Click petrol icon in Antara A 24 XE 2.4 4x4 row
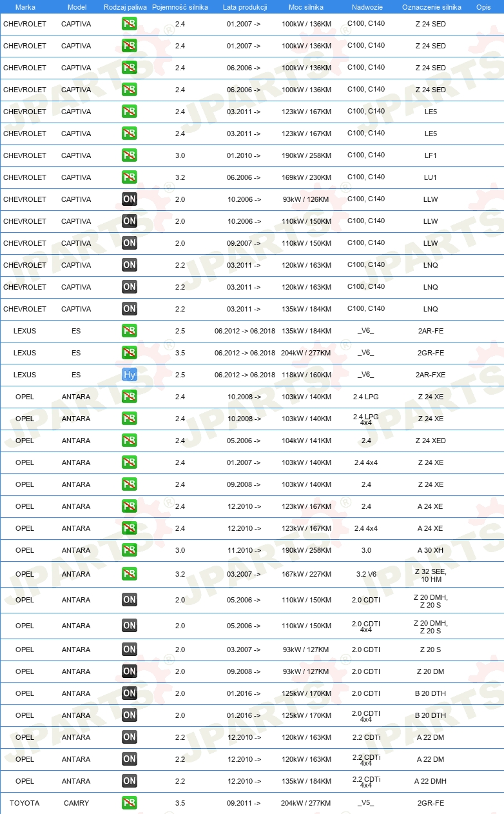 pyautogui.click(x=130, y=528)
